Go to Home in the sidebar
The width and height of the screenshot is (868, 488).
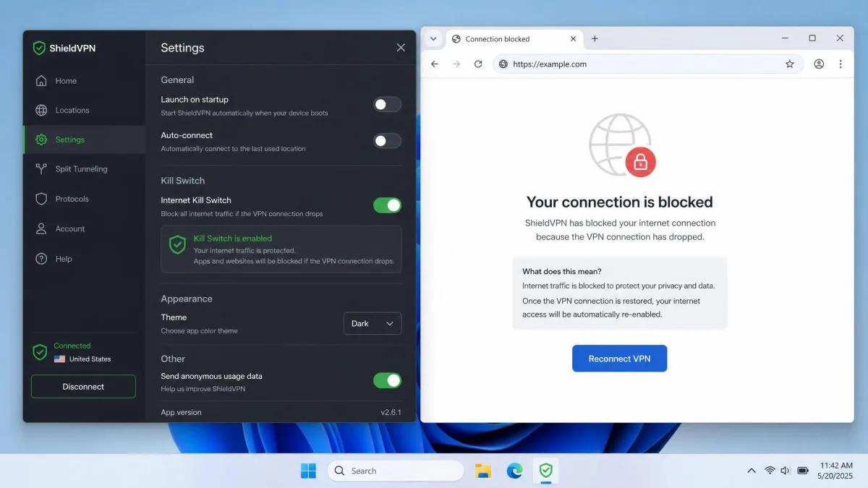click(x=84, y=81)
